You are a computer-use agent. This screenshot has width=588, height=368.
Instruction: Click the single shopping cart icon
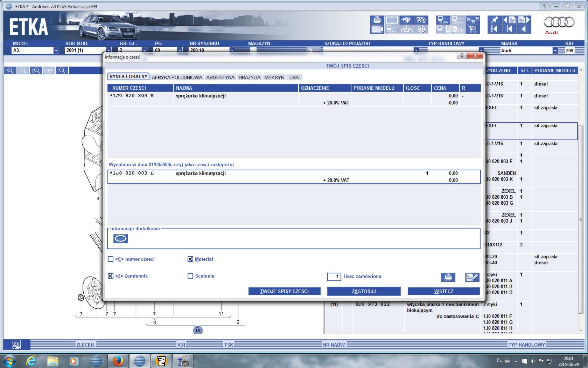click(472, 29)
